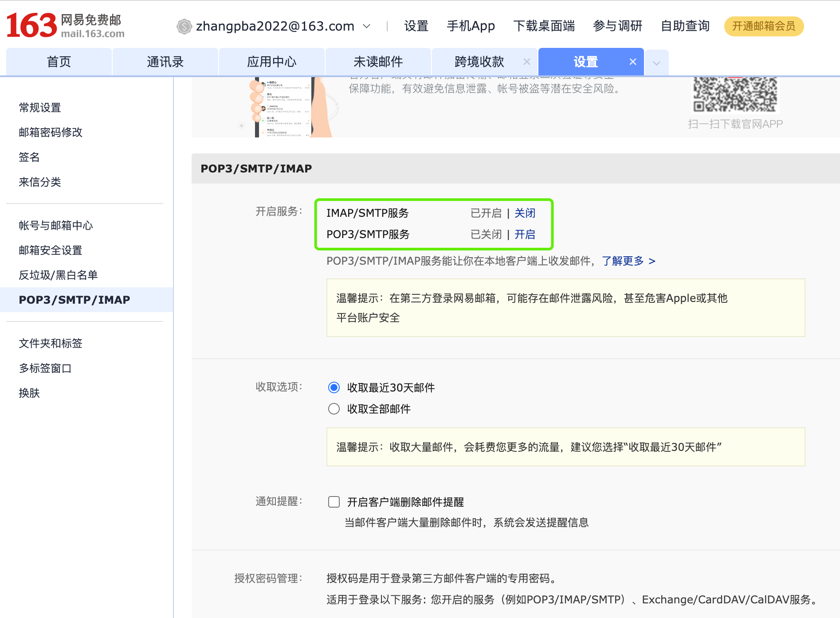Switch to the 首页 tab
The image size is (840, 618).
[59, 62]
